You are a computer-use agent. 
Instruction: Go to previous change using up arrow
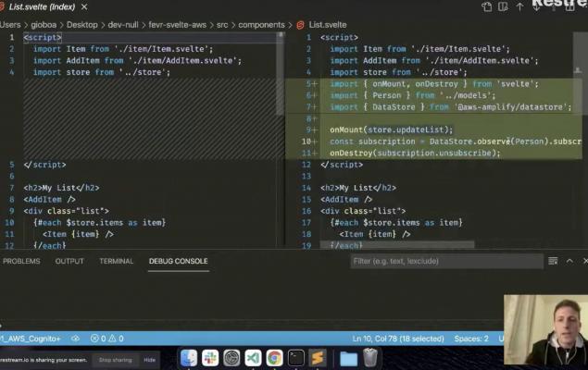pyautogui.click(x=519, y=7)
